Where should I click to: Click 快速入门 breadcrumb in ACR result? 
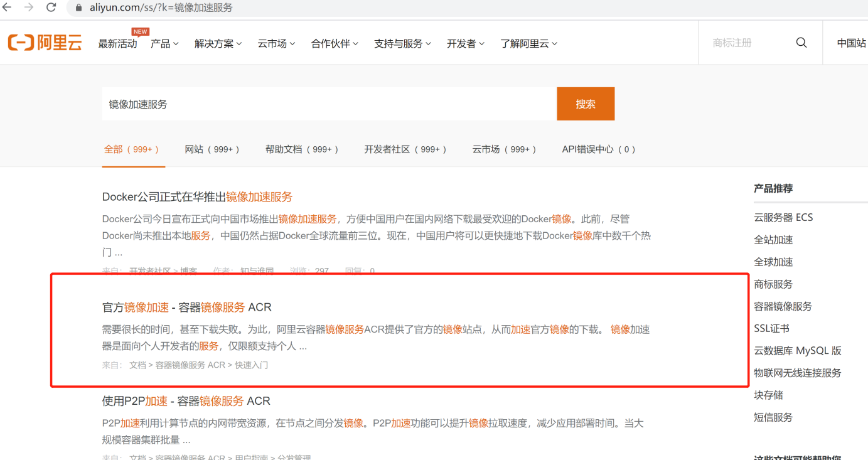(x=252, y=365)
